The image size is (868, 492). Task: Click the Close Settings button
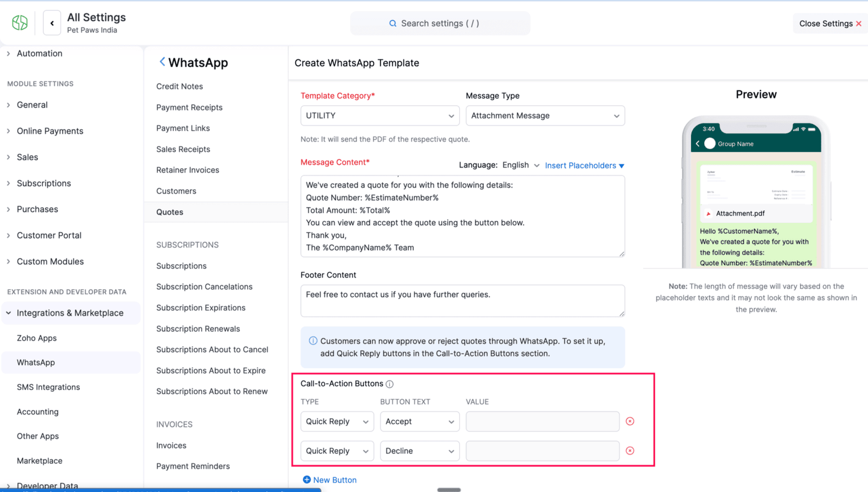(829, 23)
